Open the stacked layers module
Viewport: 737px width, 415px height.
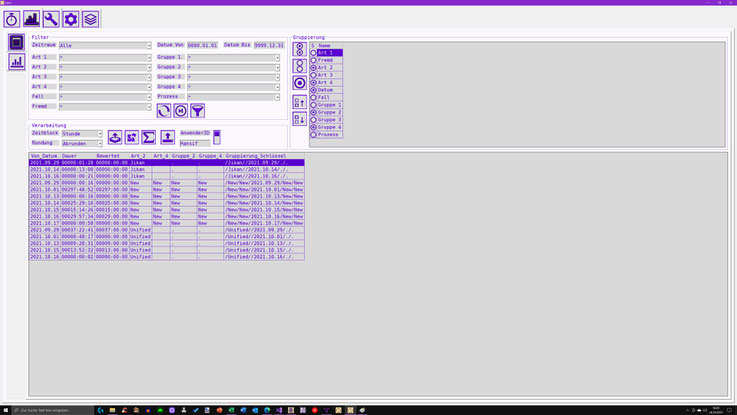click(x=90, y=19)
